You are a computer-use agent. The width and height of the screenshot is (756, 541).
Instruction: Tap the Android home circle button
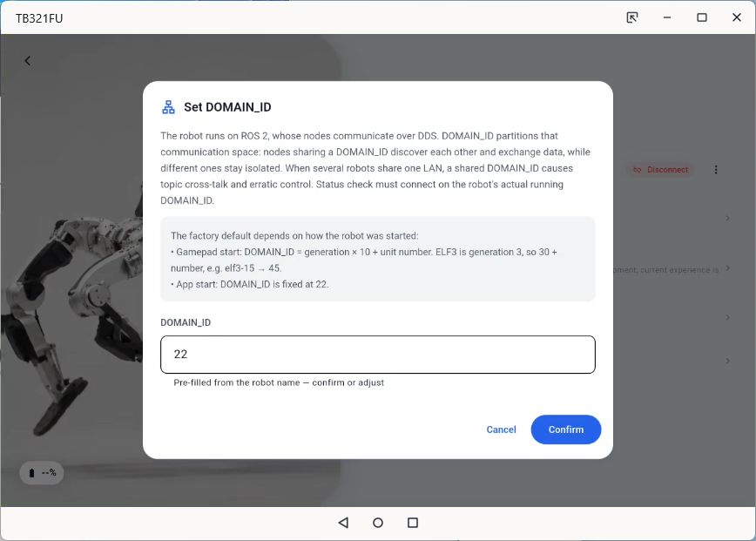[x=378, y=523]
